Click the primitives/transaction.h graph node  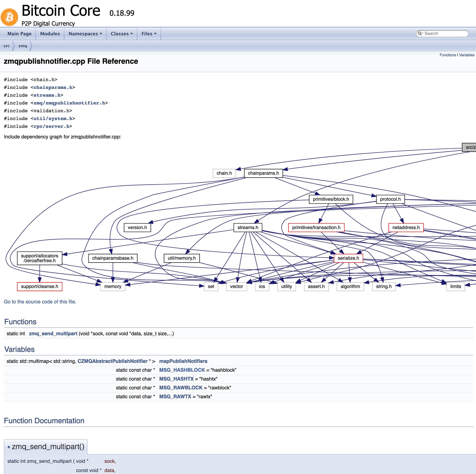click(x=316, y=227)
